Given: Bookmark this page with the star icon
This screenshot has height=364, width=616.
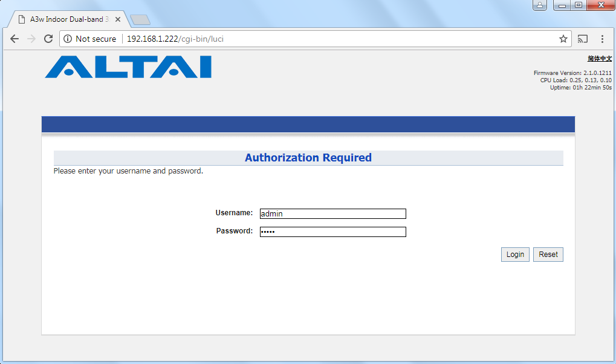Looking at the screenshot, I should (563, 39).
